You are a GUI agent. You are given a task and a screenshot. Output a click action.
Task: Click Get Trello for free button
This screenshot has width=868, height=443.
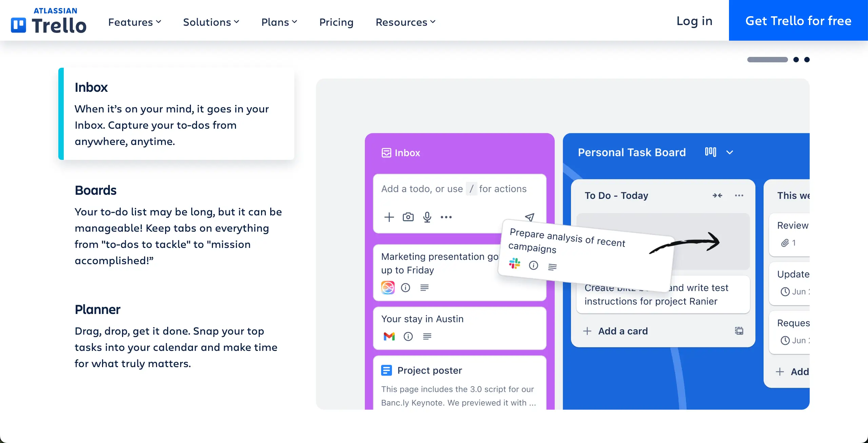pos(798,20)
